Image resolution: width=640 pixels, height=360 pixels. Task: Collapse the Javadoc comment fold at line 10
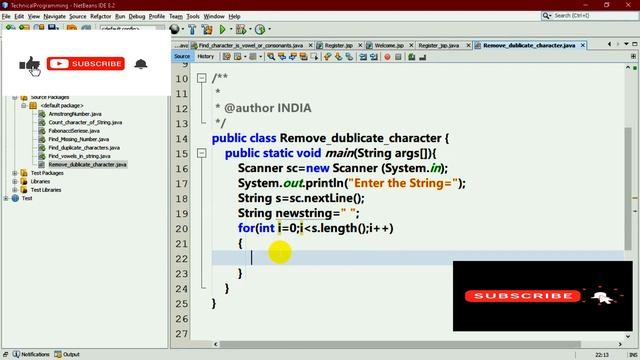coord(202,78)
